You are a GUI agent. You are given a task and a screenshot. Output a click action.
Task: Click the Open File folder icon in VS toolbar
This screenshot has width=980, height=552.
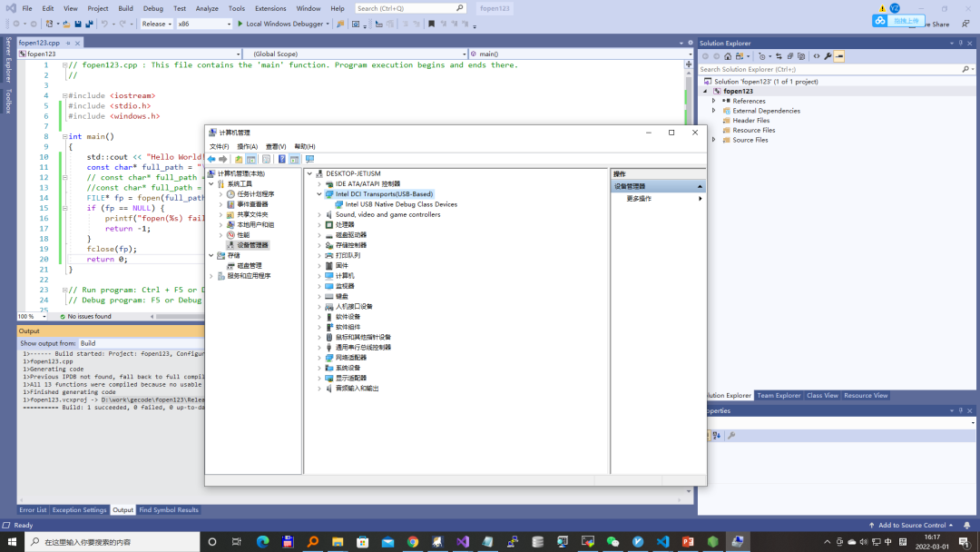(66, 24)
